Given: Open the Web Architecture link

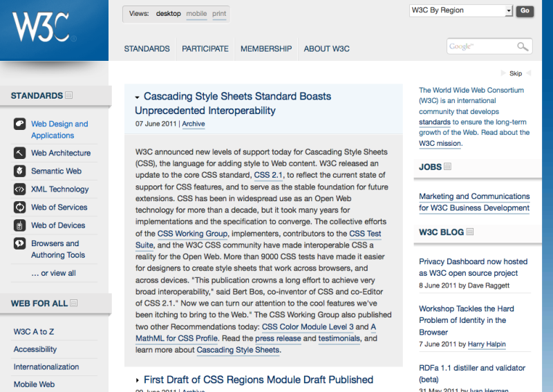Looking at the screenshot, I should click(x=61, y=153).
